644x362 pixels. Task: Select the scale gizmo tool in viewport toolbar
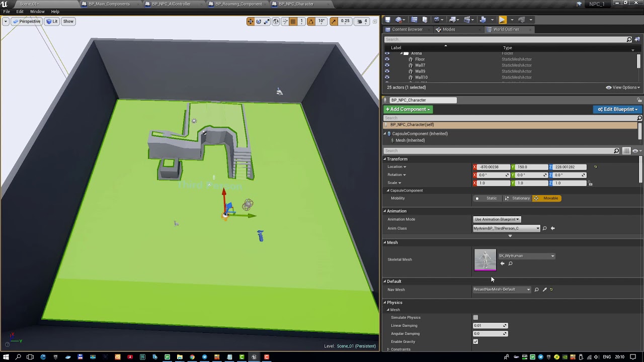[x=267, y=21]
